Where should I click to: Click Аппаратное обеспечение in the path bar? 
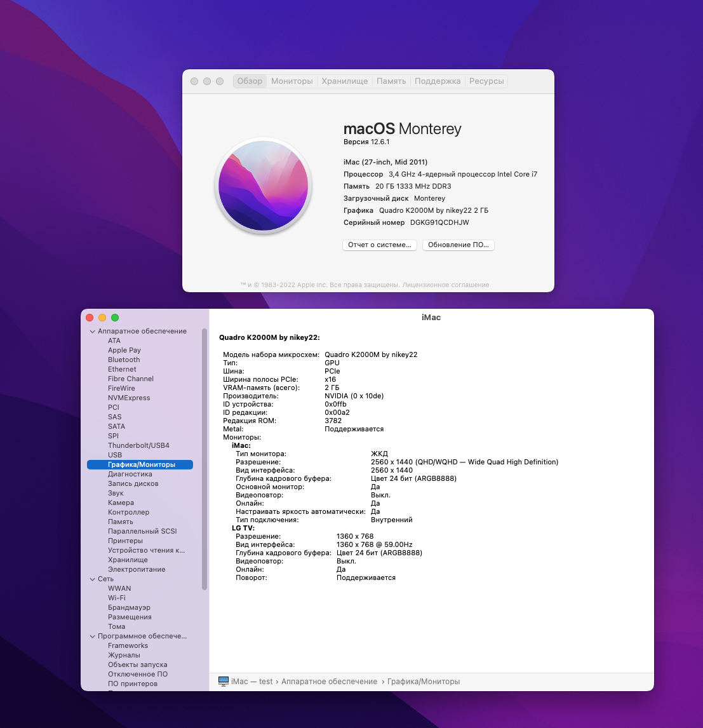(329, 682)
